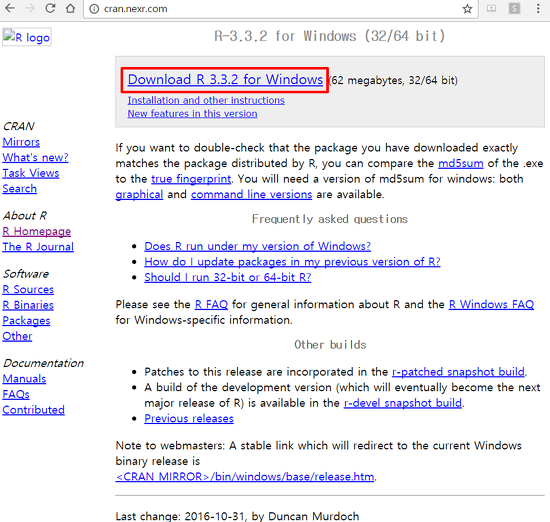Open the Packages sidebar link
Image resolution: width=550 pixels, height=522 pixels.
26,321
